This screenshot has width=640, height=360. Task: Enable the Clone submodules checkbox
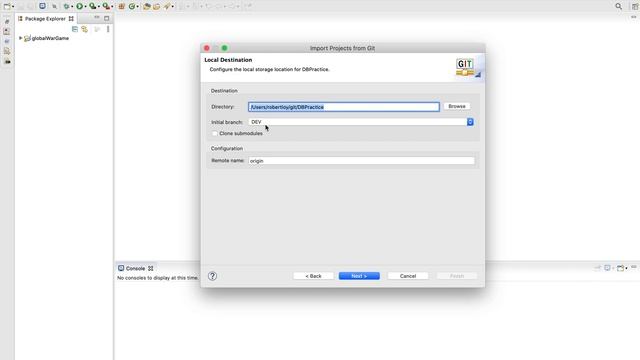point(215,133)
